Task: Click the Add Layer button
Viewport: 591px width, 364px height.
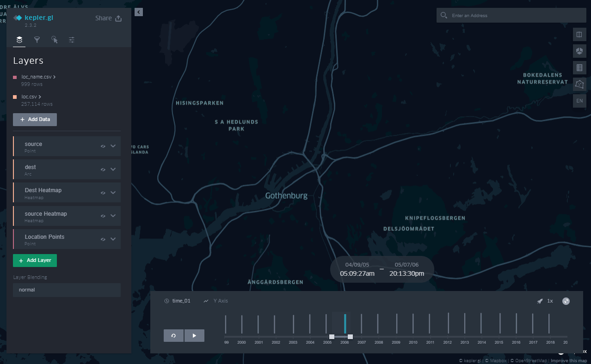Action: [x=35, y=260]
